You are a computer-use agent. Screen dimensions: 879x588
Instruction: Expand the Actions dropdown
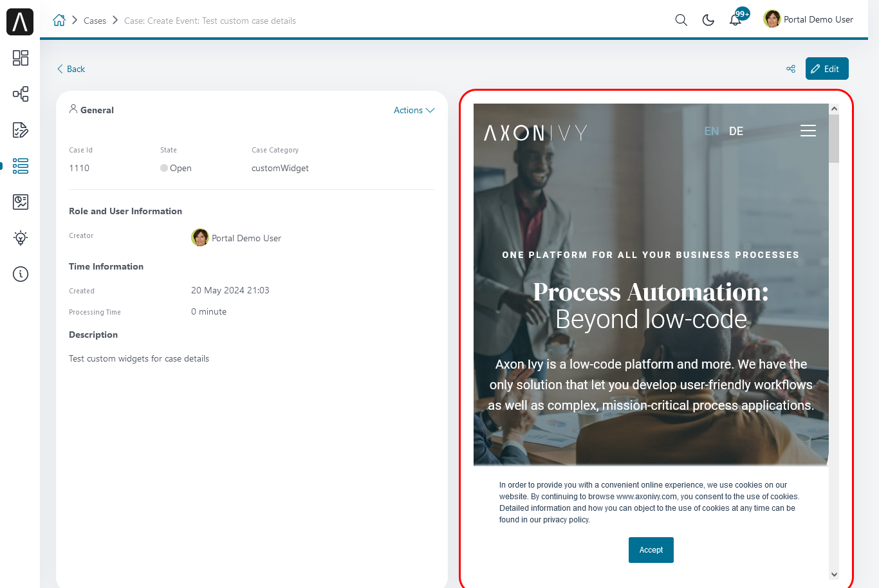414,110
